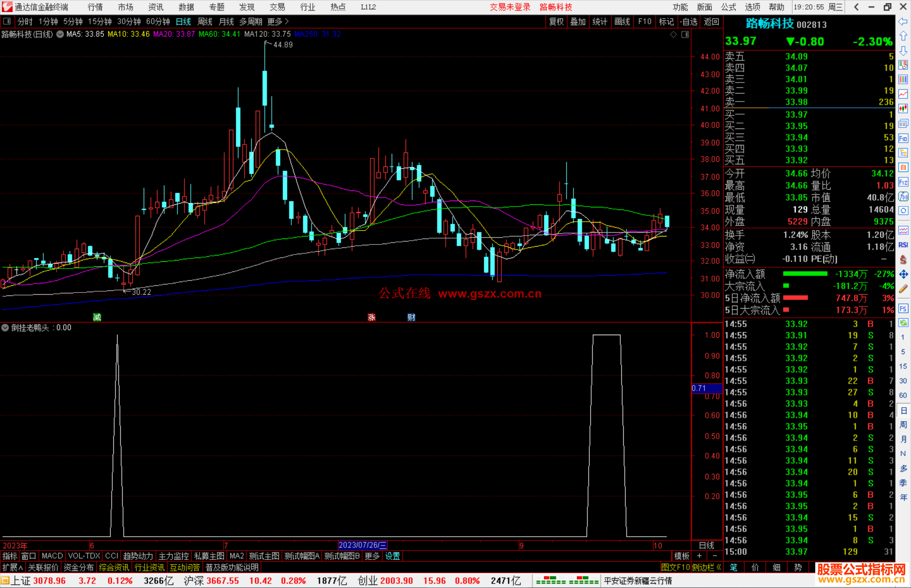The image size is (911, 588).
Task: Click the 复权 button
Action: (x=556, y=21)
